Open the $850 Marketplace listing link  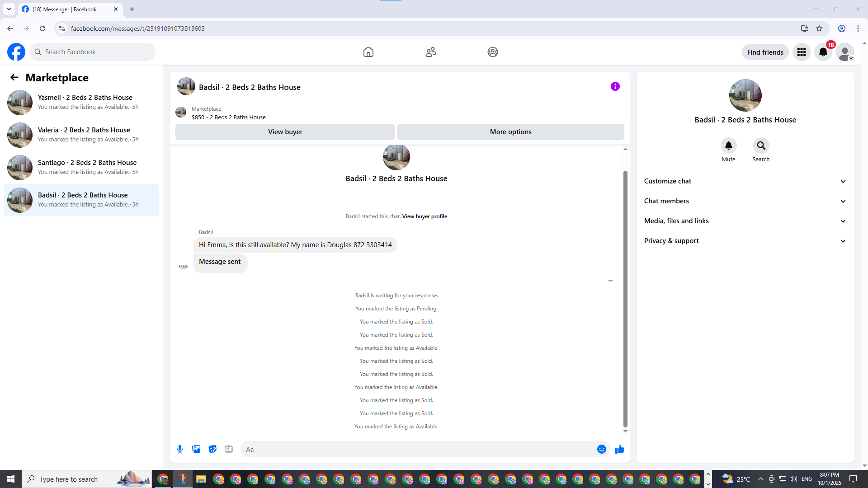click(x=228, y=117)
